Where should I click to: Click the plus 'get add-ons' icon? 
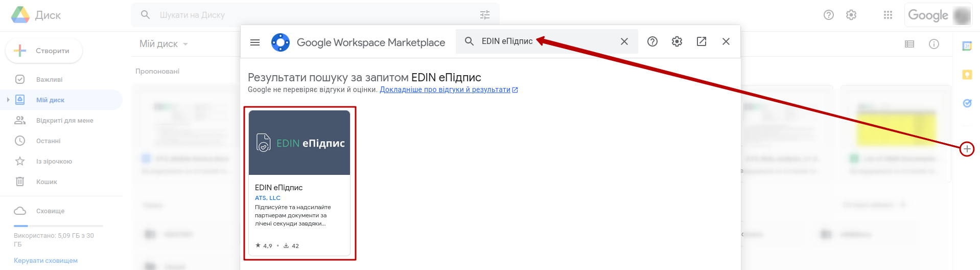[967, 149]
